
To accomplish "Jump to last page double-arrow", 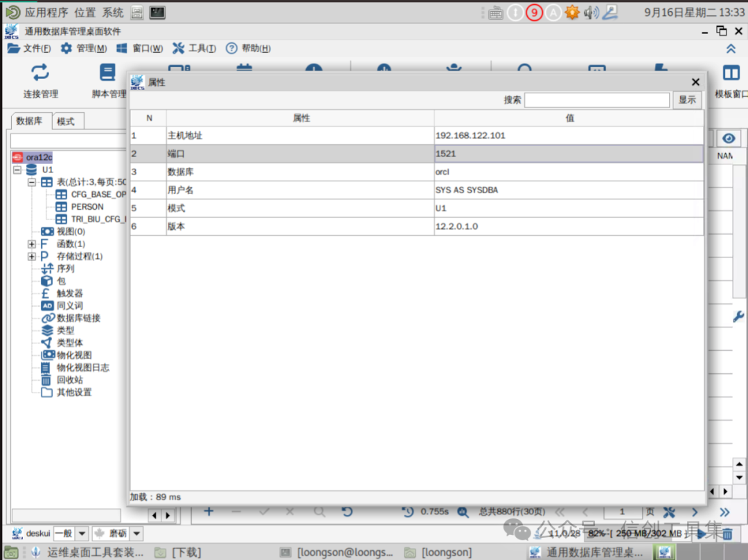I will click(724, 512).
